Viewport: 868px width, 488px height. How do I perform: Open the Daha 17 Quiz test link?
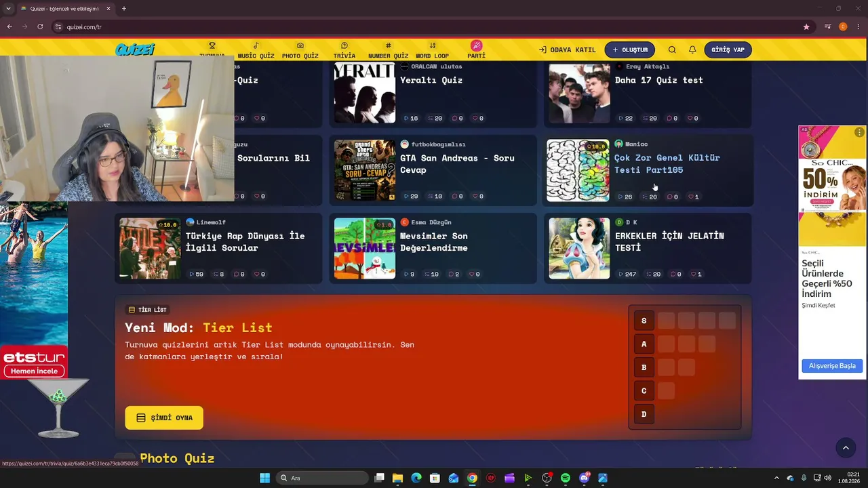click(x=658, y=80)
